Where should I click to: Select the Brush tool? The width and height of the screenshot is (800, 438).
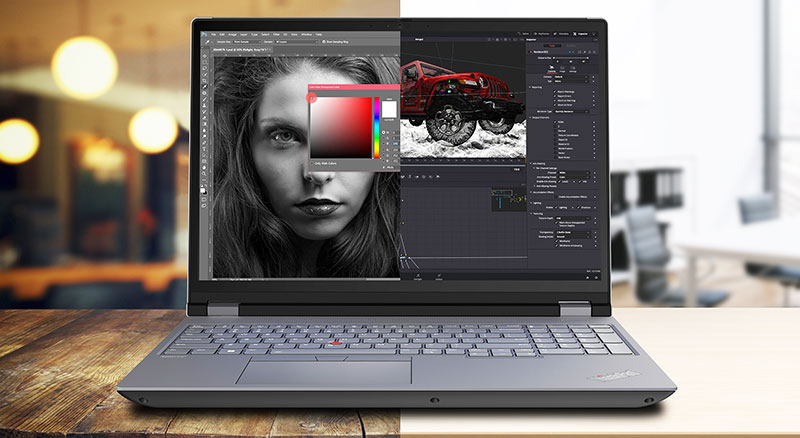(205, 99)
